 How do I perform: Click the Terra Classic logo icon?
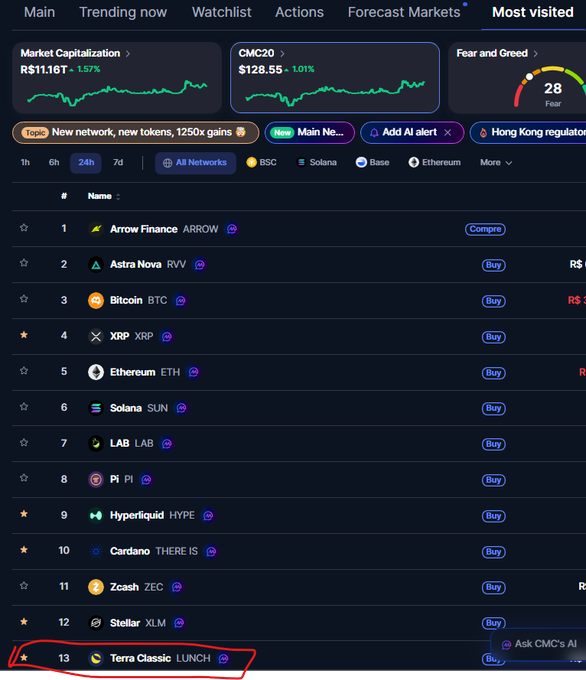point(96,659)
